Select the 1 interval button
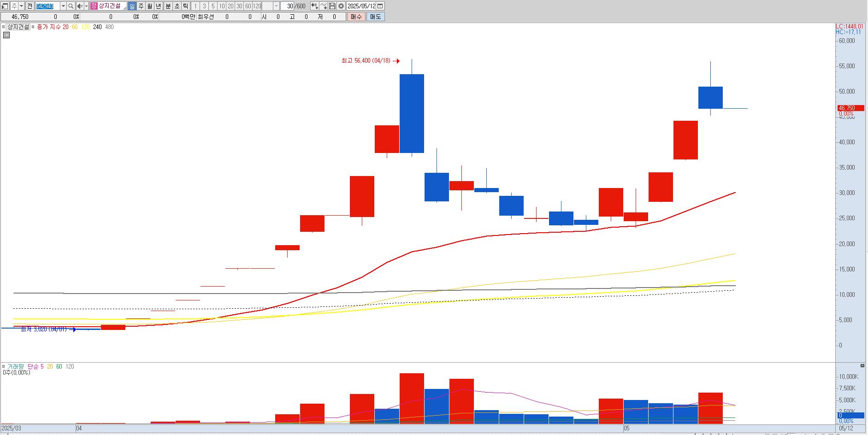The image size is (868, 435). [195, 6]
